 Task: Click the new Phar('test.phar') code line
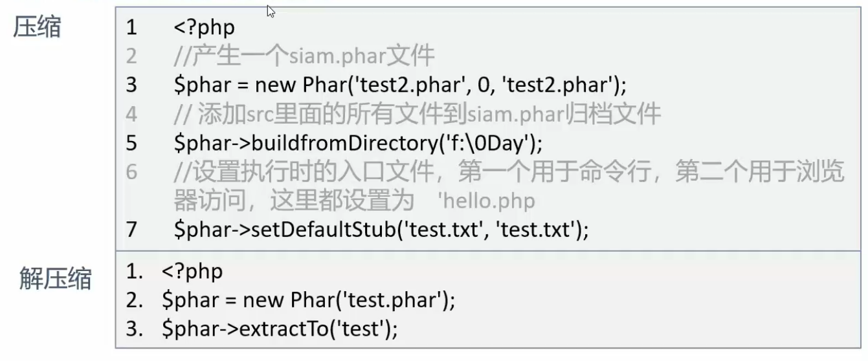coord(309,300)
